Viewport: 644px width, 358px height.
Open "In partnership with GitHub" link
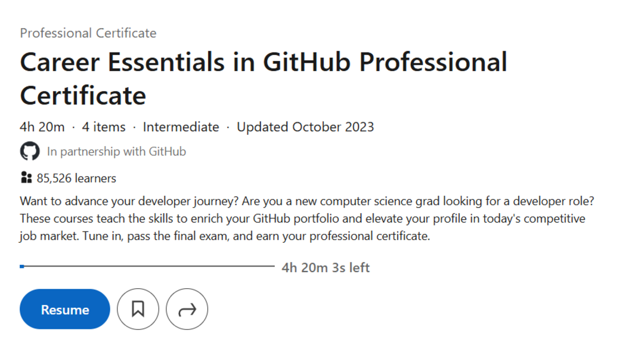[x=116, y=152]
